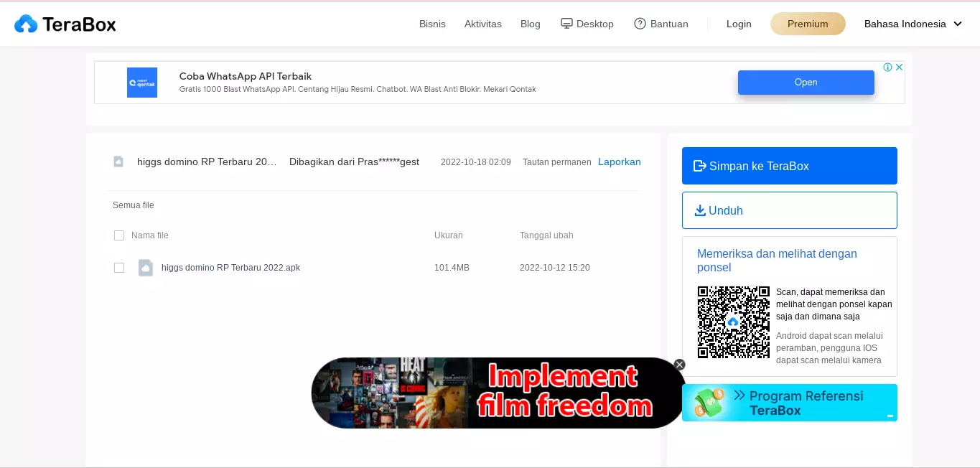980x468 pixels.
Task: Click the 2022-10-18 02:09 share date
Action: point(476,162)
